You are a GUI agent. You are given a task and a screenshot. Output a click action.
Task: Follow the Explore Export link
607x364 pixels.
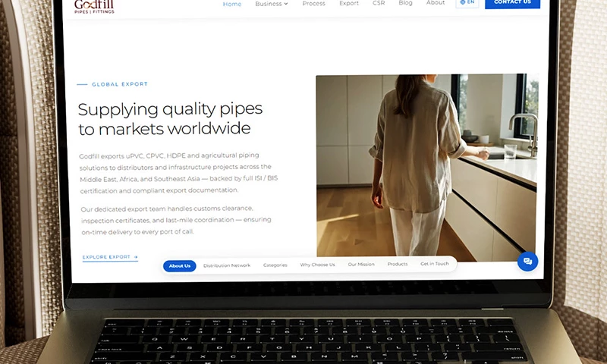pos(110,257)
